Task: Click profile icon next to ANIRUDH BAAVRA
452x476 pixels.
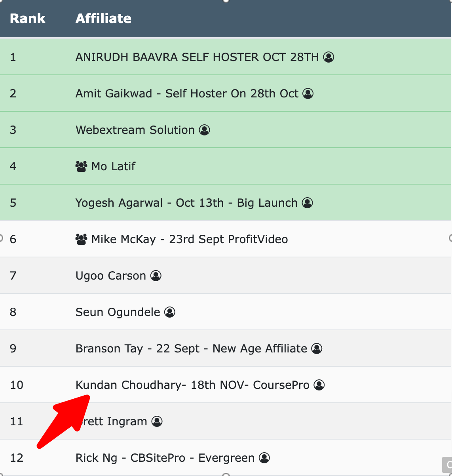Action: coord(329,57)
